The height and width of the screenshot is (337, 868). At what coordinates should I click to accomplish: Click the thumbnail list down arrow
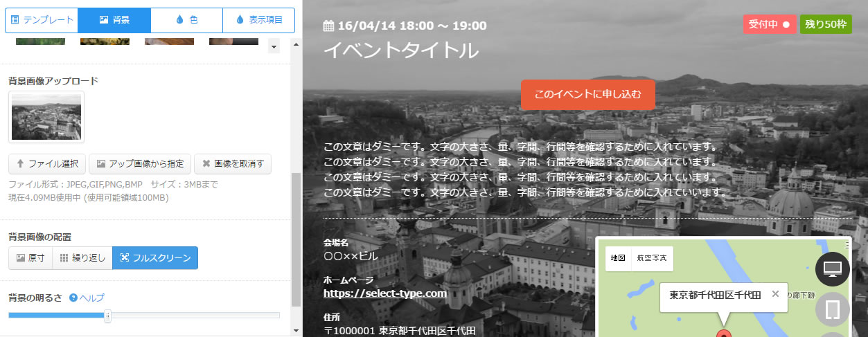pos(273,47)
